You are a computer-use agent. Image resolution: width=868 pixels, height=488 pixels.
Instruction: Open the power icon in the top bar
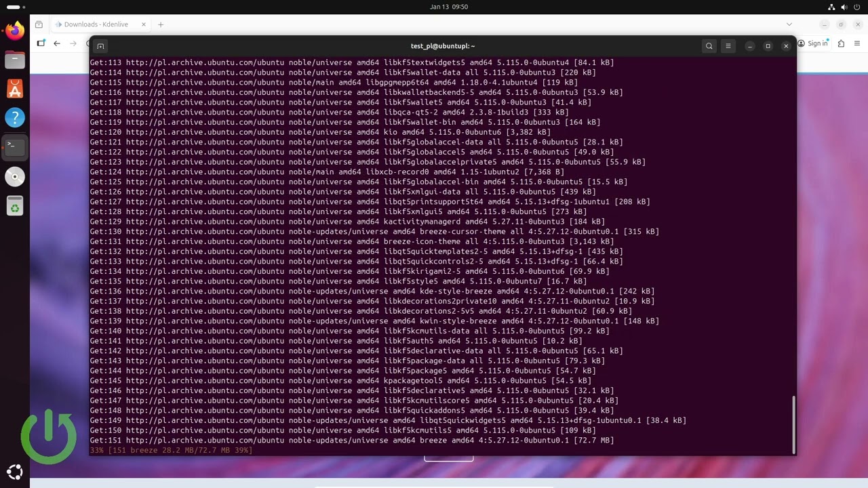[x=857, y=7]
